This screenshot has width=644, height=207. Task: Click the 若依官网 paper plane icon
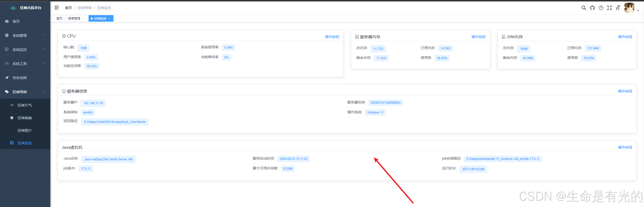7,78
